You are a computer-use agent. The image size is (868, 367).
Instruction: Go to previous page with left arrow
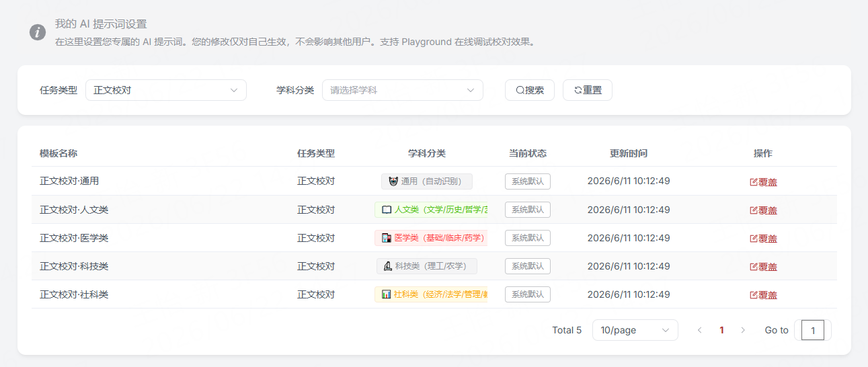click(700, 330)
